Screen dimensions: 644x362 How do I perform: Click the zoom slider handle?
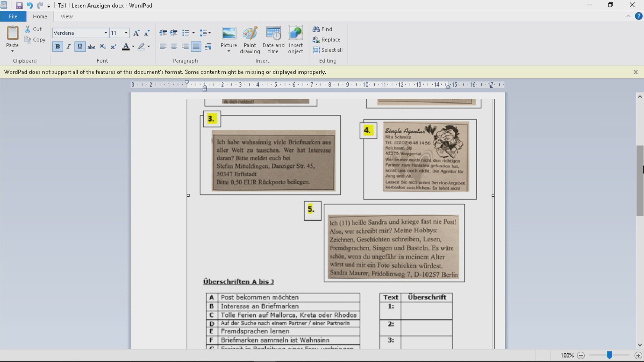(609, 355)
